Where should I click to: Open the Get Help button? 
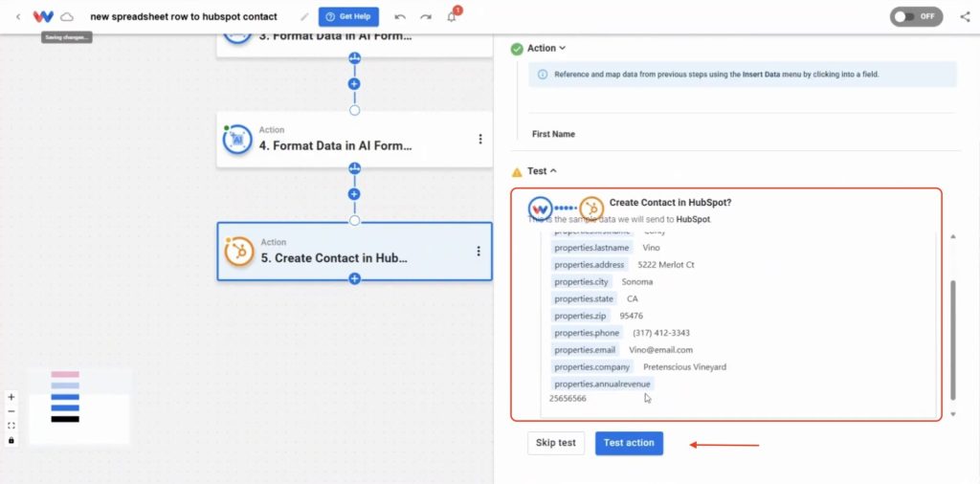(x=348, y=17)
